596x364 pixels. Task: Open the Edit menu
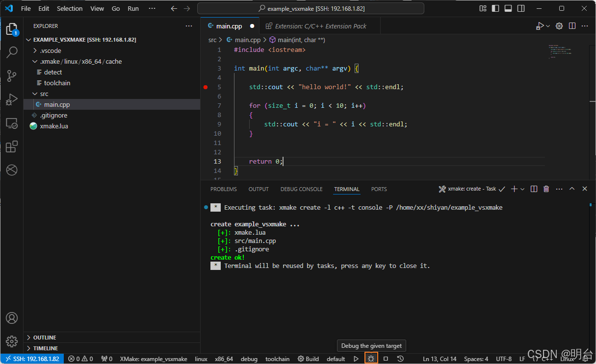[44, 8]
